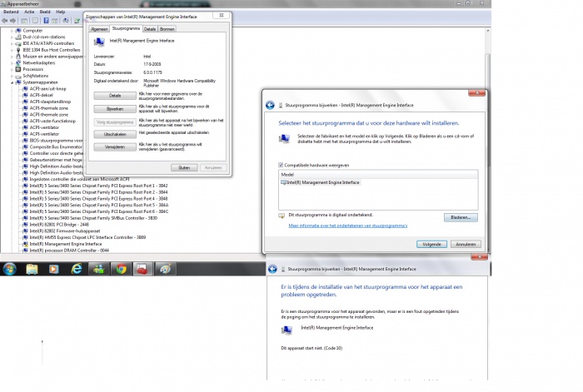Expand the Schijfstations node

(x=12, y=76)
